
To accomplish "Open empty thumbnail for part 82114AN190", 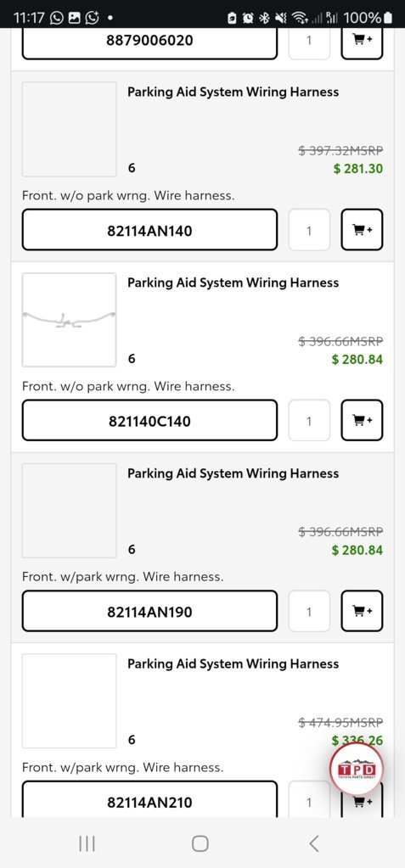I will 70,511.
